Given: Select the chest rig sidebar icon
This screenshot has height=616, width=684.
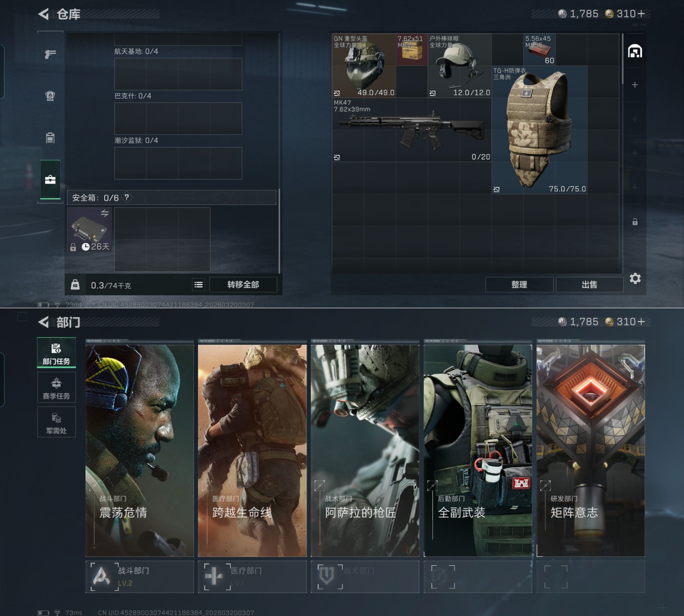Looking at the screenshot, I should (x=50, y=138).
